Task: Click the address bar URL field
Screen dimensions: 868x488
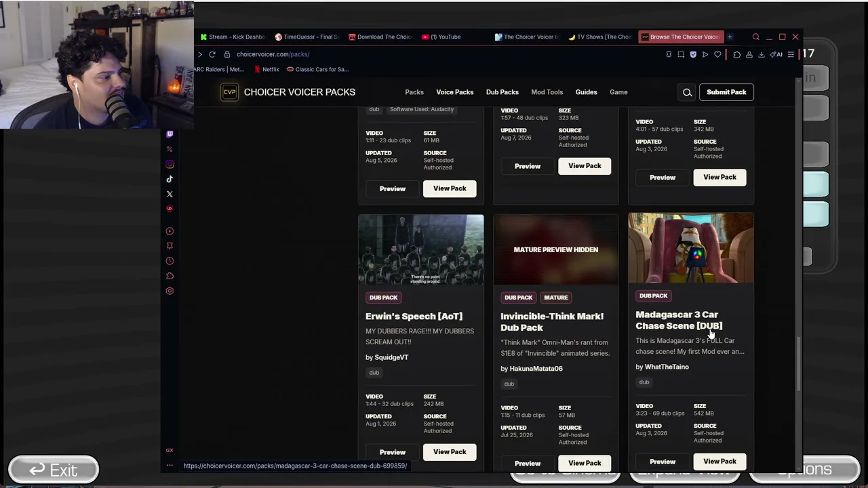Action: pos(441,54)
